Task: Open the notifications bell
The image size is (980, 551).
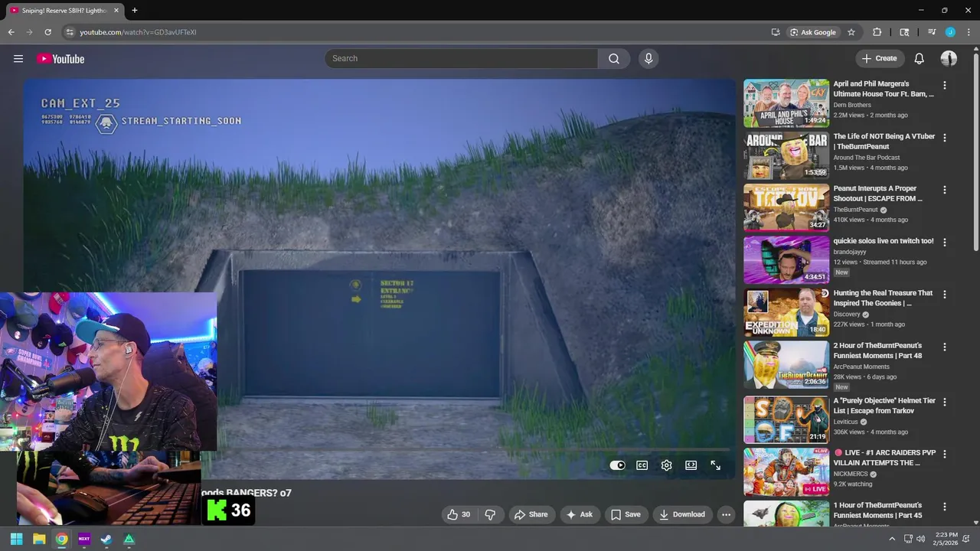Action: tap(919, 59)
